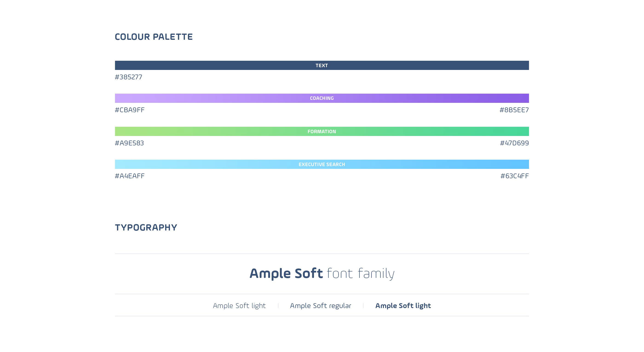The height and width of the screenshot is (352, 644).
Task: Select the Ample Soft font family title
Action: 322,274
